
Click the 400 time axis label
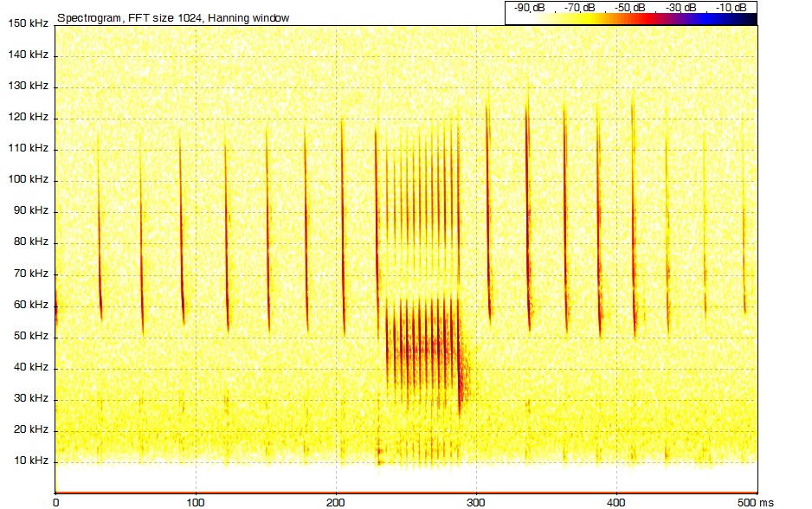click(x=616, y=502)
